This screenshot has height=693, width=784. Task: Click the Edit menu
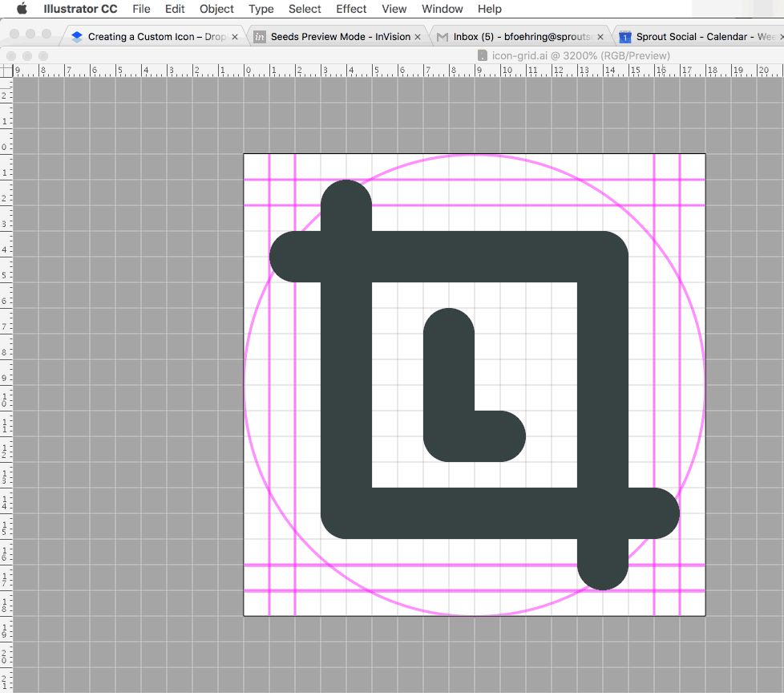point(175,9)
